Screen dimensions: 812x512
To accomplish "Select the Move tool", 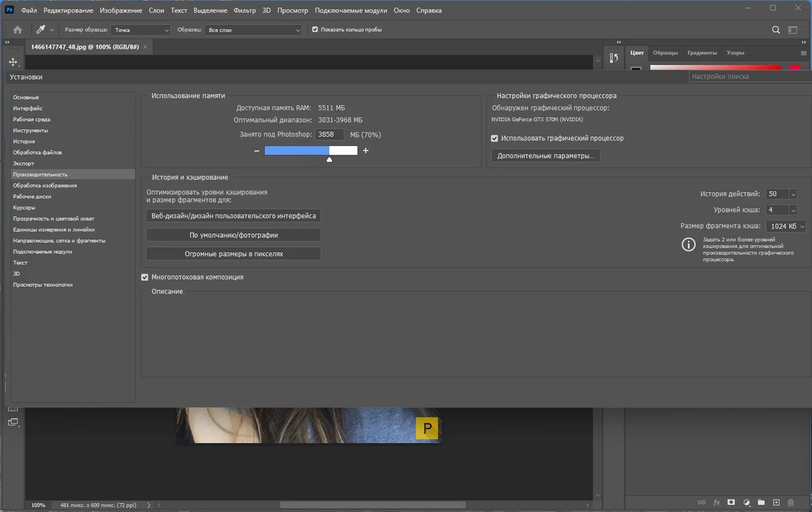I will 13,62.
